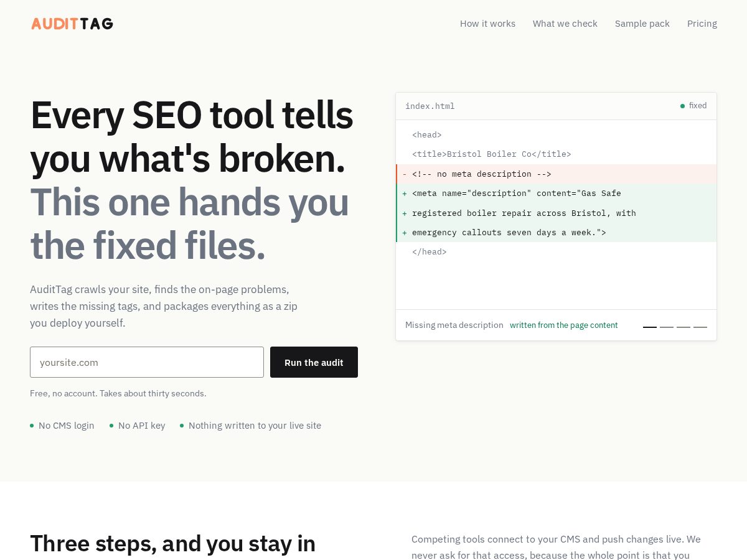Click the 'emergency callouts seven days' line
Image resolution: width=747 pixels, height=560 pixels.
(x=557, y=233)
